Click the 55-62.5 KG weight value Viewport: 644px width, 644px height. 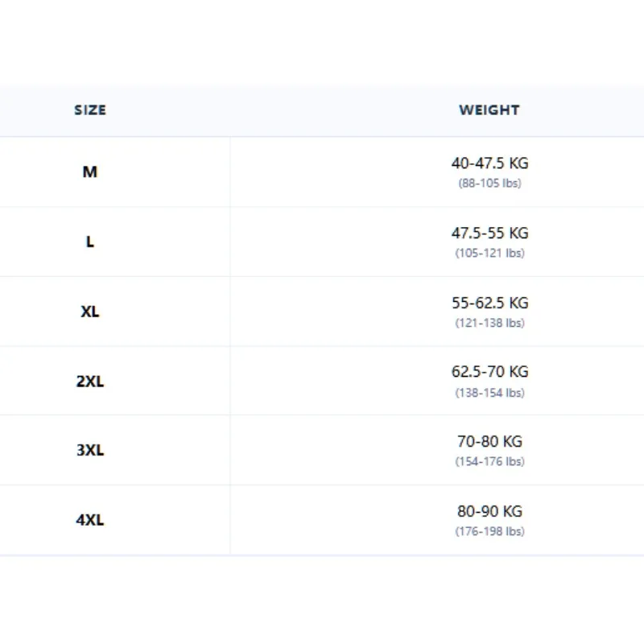(x=489, y=303)
